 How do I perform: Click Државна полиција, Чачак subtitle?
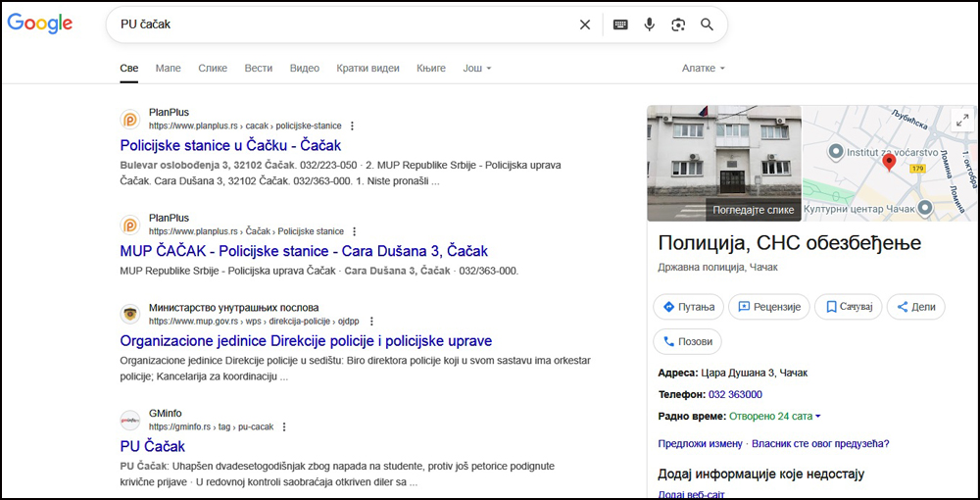(x=718, y=268)
